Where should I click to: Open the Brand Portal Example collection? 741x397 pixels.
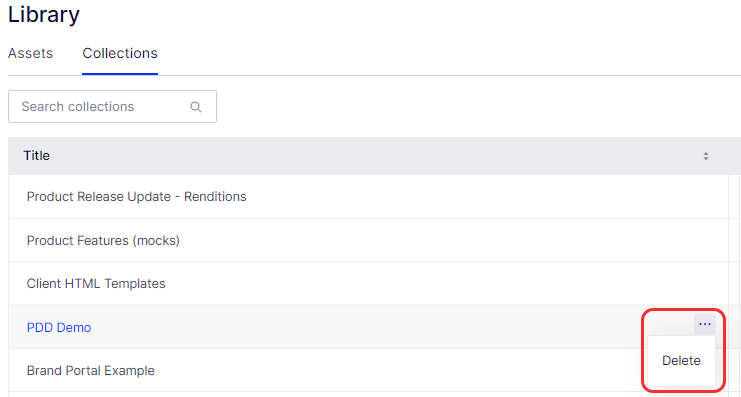[91, 371]
